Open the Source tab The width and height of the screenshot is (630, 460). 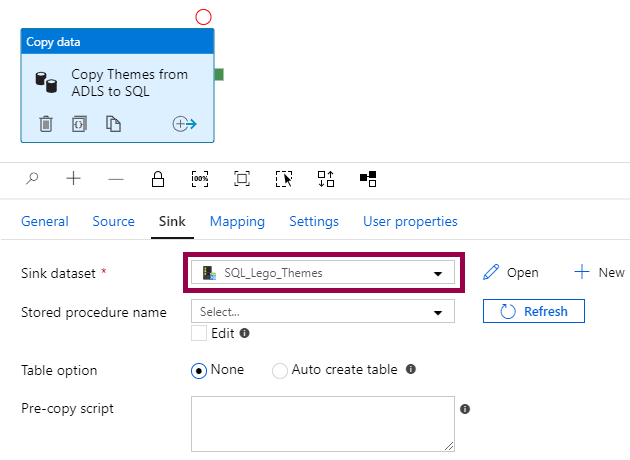click(x=113, y=222)
